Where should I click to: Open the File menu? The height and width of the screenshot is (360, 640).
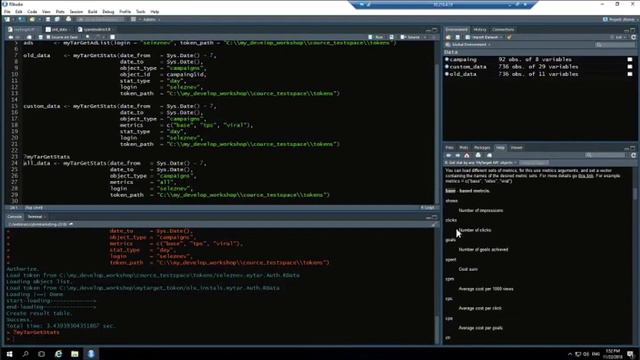7,12
